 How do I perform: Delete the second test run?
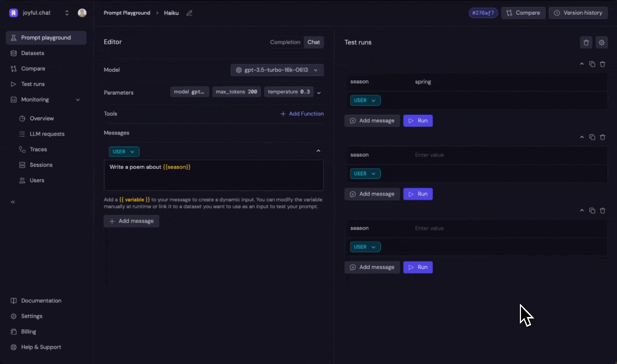click(x=602, y=137)
